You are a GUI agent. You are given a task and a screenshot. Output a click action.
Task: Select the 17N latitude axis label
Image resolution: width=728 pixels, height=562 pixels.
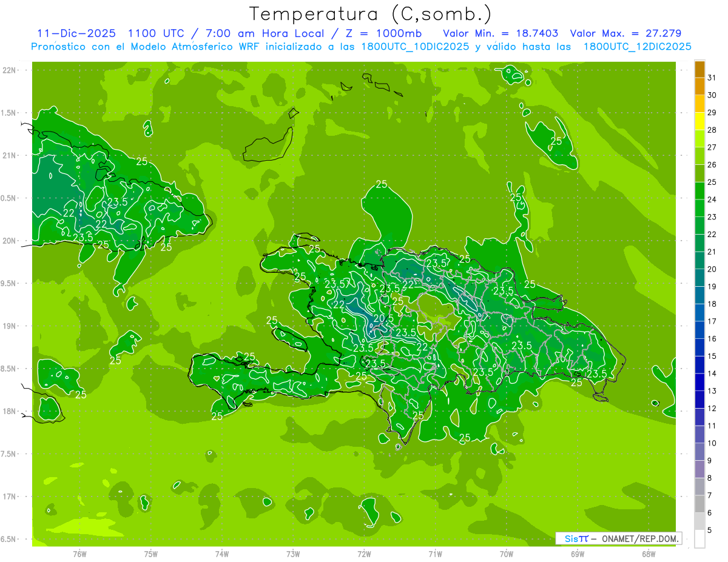click(x=10, y=497)
